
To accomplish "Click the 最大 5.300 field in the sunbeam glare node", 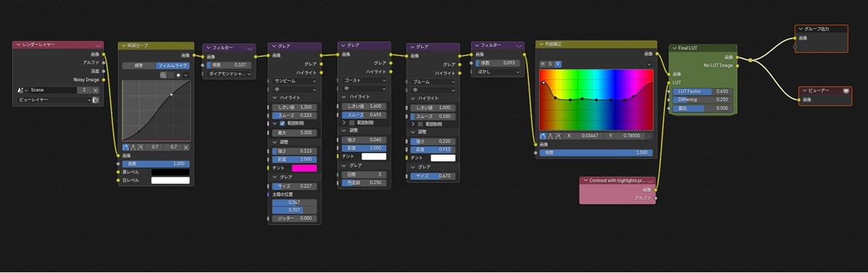I will coord(294,132).
